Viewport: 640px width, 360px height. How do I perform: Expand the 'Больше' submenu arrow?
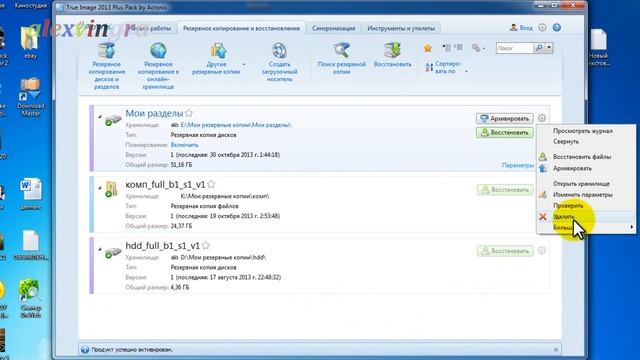click(631, 227)
